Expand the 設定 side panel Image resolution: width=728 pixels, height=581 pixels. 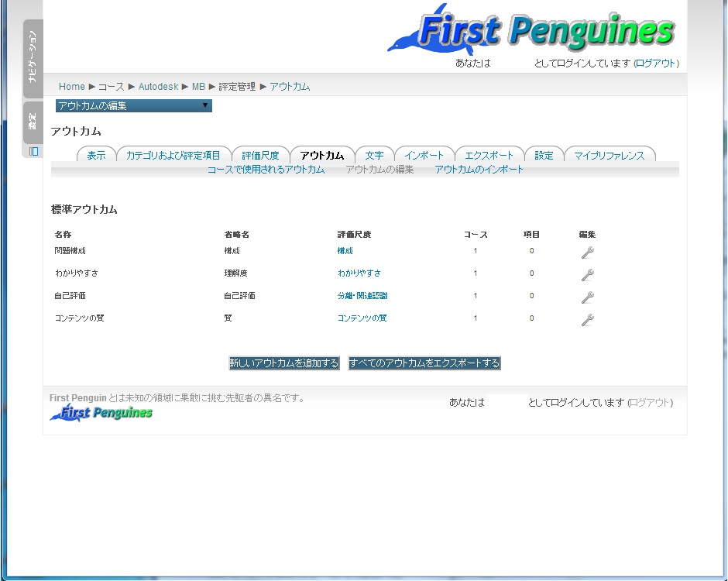[x=33, y=122]
